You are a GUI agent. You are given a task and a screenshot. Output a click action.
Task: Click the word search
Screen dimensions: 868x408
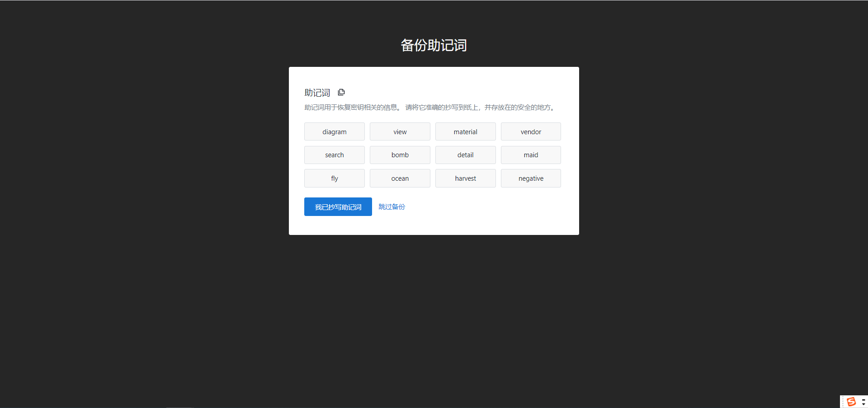(x=334, y=155)
